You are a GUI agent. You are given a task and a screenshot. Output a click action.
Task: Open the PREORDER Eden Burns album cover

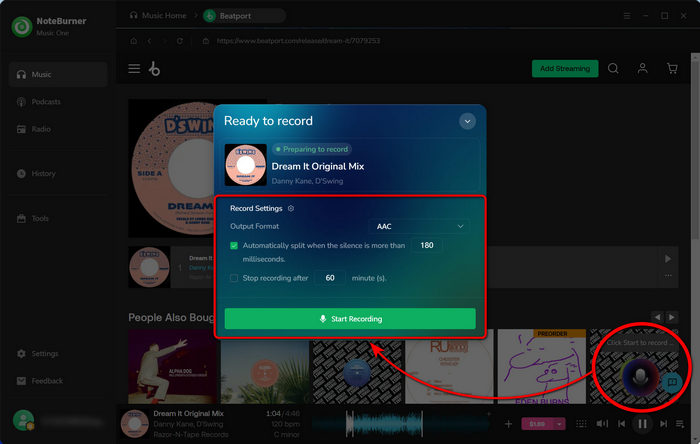click(x=542, y=367)
